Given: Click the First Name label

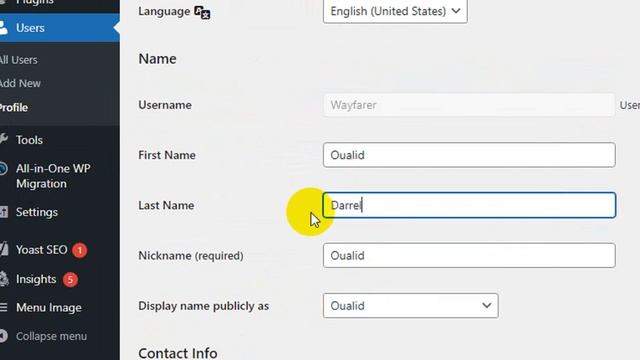Looking at the screenshot, I should 167,155.
